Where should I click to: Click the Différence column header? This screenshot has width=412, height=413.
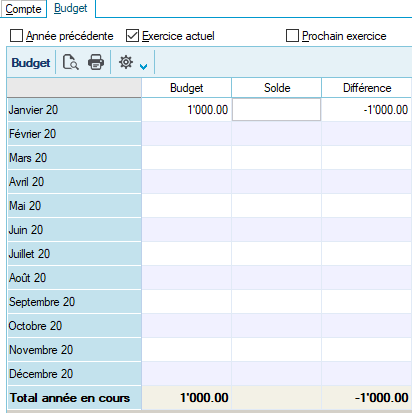pos(367,88)
